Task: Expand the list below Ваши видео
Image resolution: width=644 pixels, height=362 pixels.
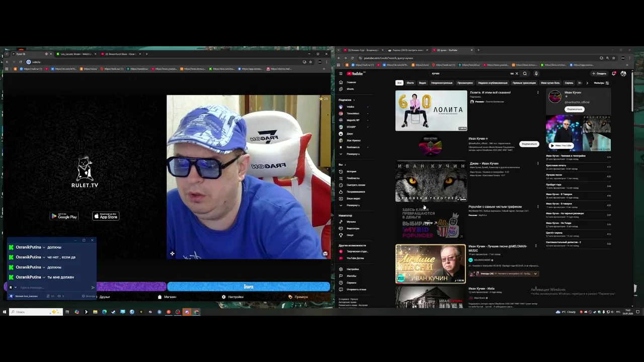Action: pyautogui.click(x=352, y=205)
